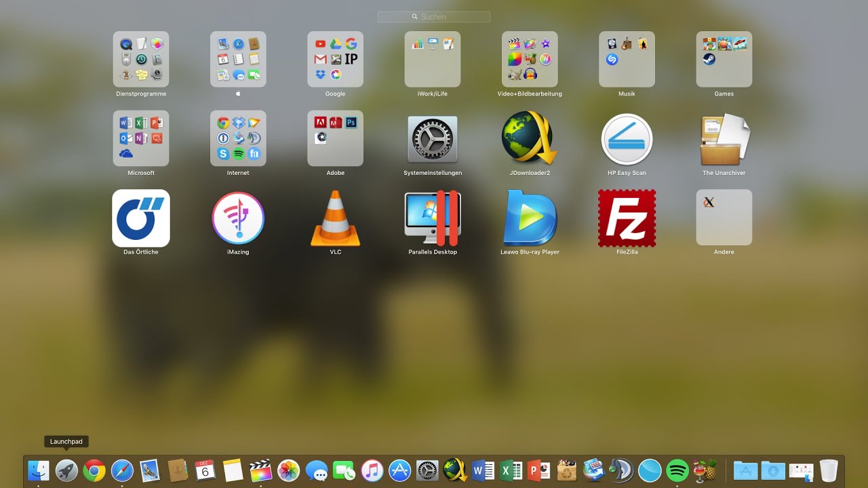
Task: Open Photos in the Dock
Action: 289,470
